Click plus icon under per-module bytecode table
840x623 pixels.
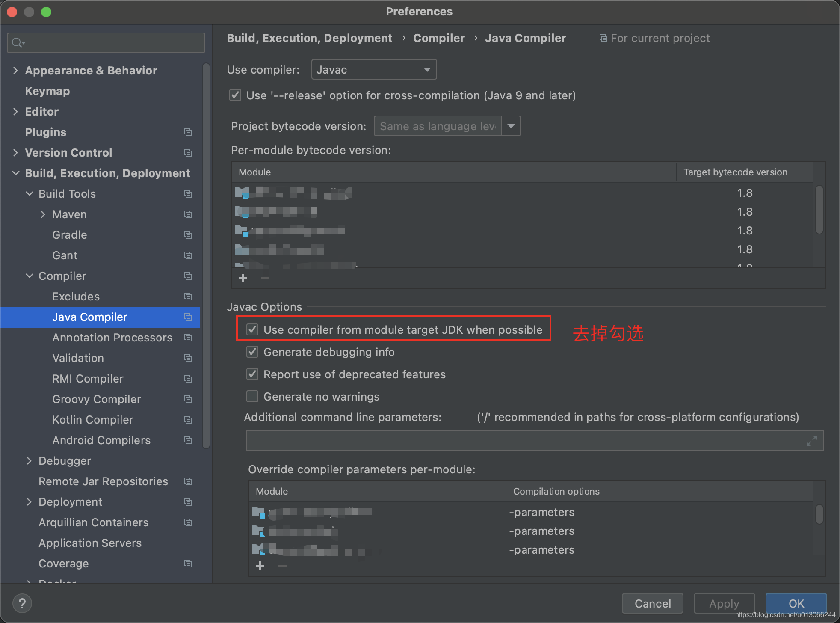[x=243, y=278]
